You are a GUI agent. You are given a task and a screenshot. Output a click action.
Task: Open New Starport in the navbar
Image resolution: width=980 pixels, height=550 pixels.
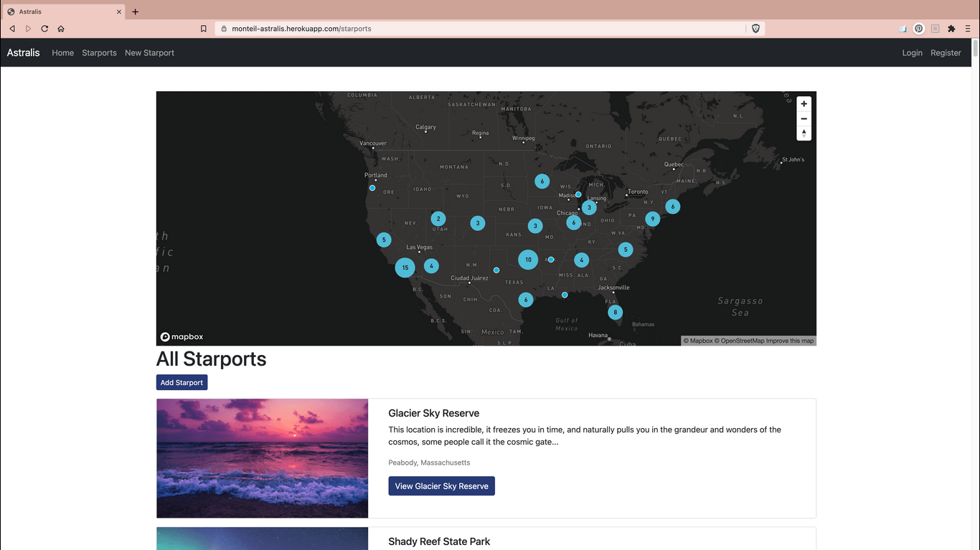point(149,53)
